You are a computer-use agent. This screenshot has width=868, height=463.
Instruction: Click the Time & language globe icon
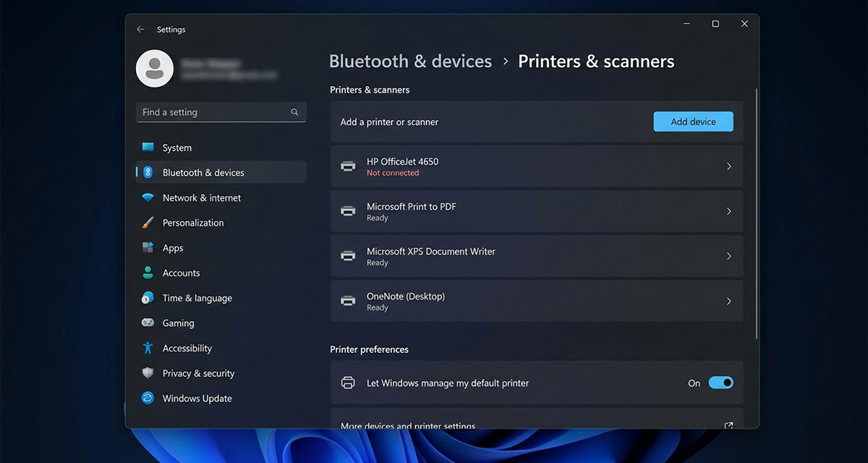(148, 298)
